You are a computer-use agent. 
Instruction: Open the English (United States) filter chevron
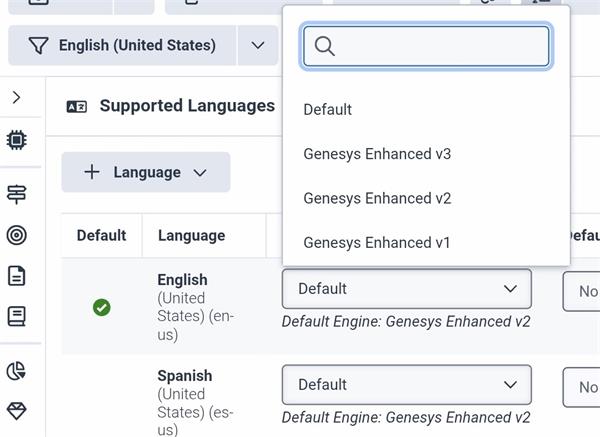click(258, 45)
